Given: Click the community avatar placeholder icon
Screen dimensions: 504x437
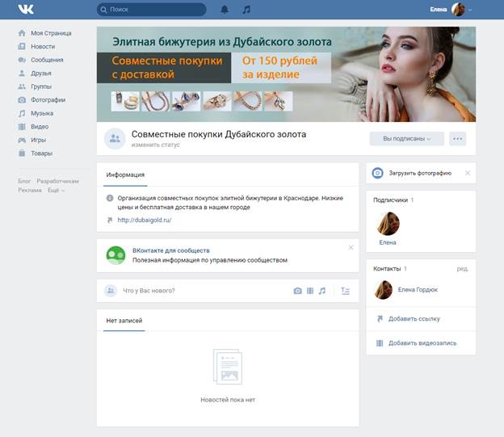Looking at the screenshot, I should click(x=115, y=139).
